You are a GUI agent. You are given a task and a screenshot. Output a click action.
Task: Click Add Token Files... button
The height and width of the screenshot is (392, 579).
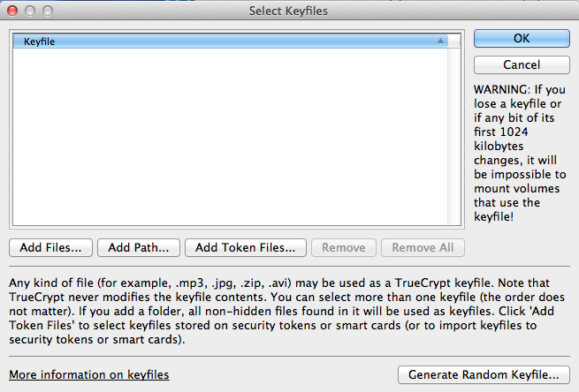tap(246, 247)
